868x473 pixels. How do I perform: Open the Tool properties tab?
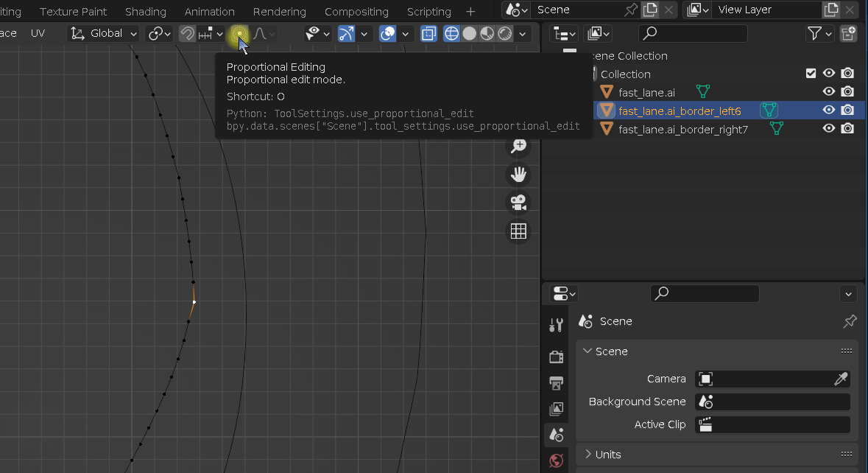pyautogui.click(x=557, y=325)
